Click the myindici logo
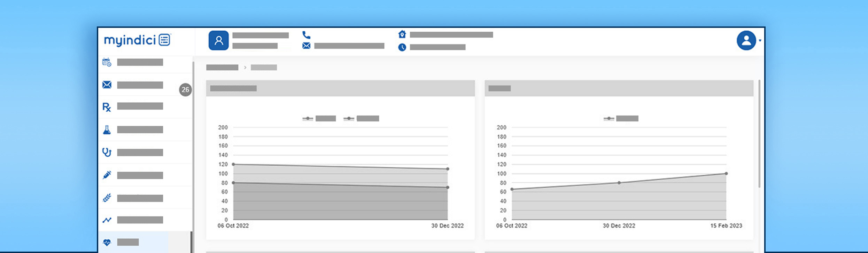Viewport: 868px width, 253px height. coord(137,40)
